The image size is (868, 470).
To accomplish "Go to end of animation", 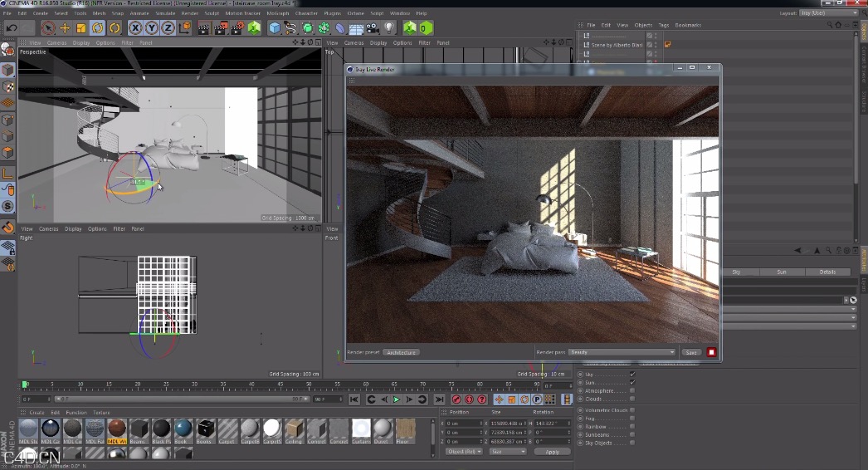I will 439,399.
